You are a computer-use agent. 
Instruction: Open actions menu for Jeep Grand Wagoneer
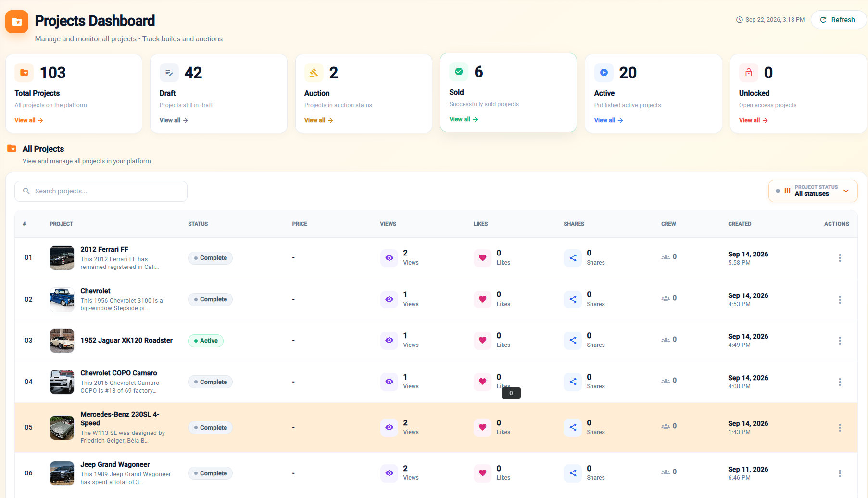point(840,473)
